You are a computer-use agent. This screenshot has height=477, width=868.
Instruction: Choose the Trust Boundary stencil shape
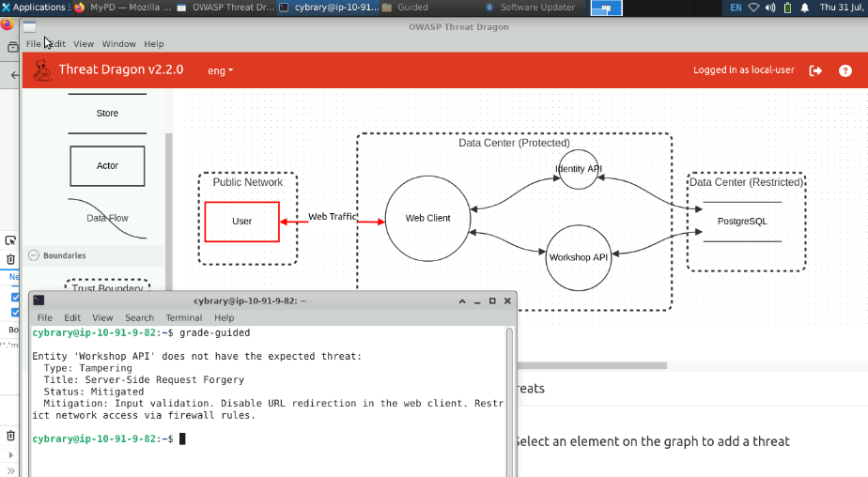pos(107,287)
